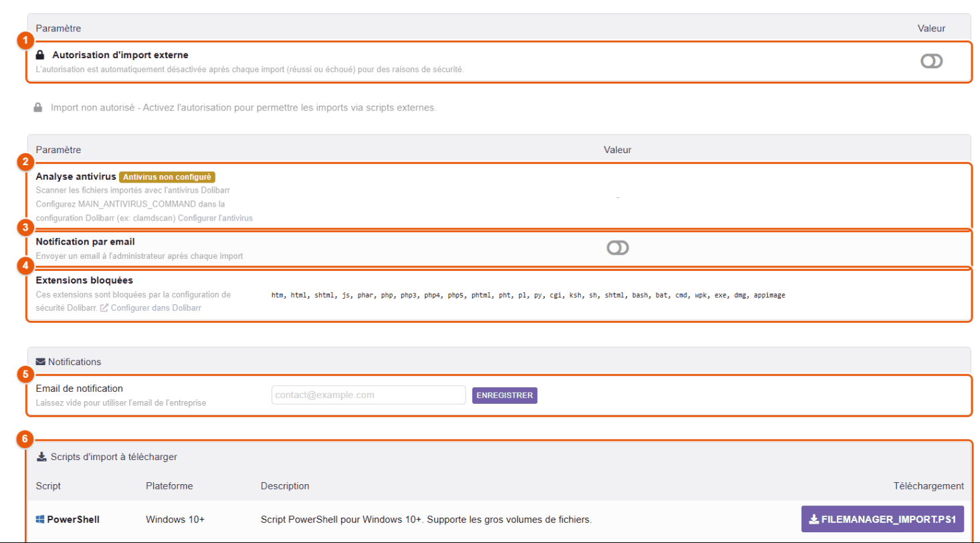The width and height of the screenshot is (980, 543).
Task: Click the Antivirus non configuré badge
Action: (x=167, y=177)
